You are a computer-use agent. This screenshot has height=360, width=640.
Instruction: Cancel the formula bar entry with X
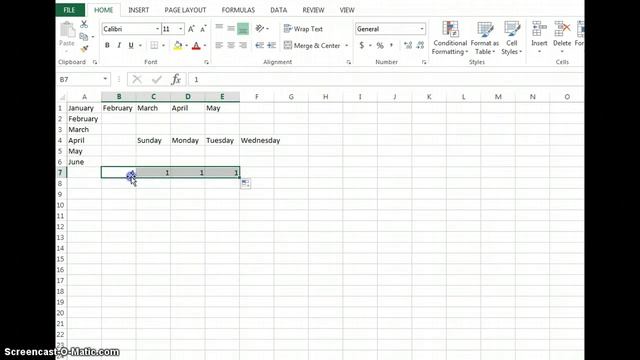click(x=137, y=79)
